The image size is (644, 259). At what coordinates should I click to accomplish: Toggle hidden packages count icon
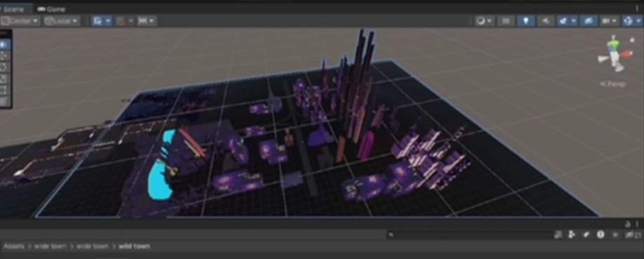(x=633, y=234)
